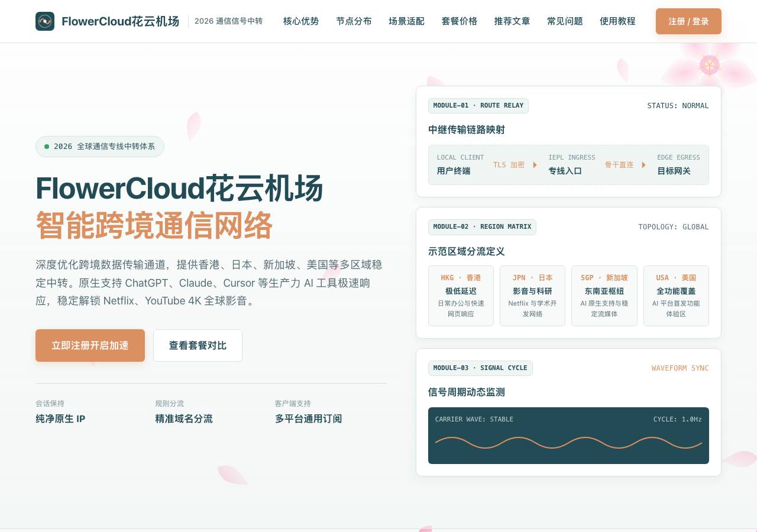Click the STATUS: NORMAL label
The width and height of the screenshot is (757, 532).
pyautogui.click(x=678, y=106)
